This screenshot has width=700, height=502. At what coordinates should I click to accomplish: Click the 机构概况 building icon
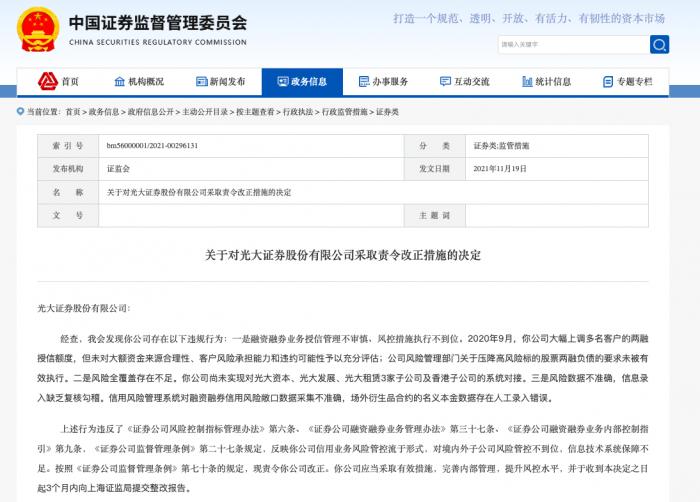point(121,82)
